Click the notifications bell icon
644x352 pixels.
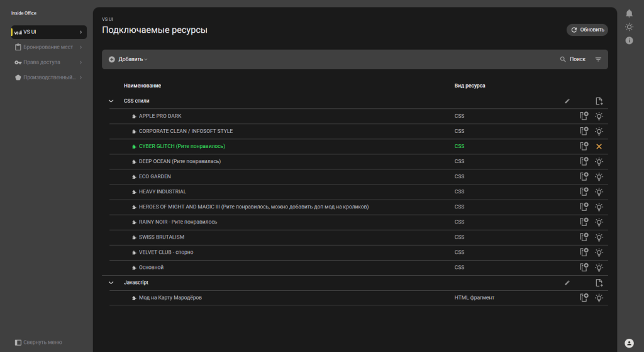point(629,13)
